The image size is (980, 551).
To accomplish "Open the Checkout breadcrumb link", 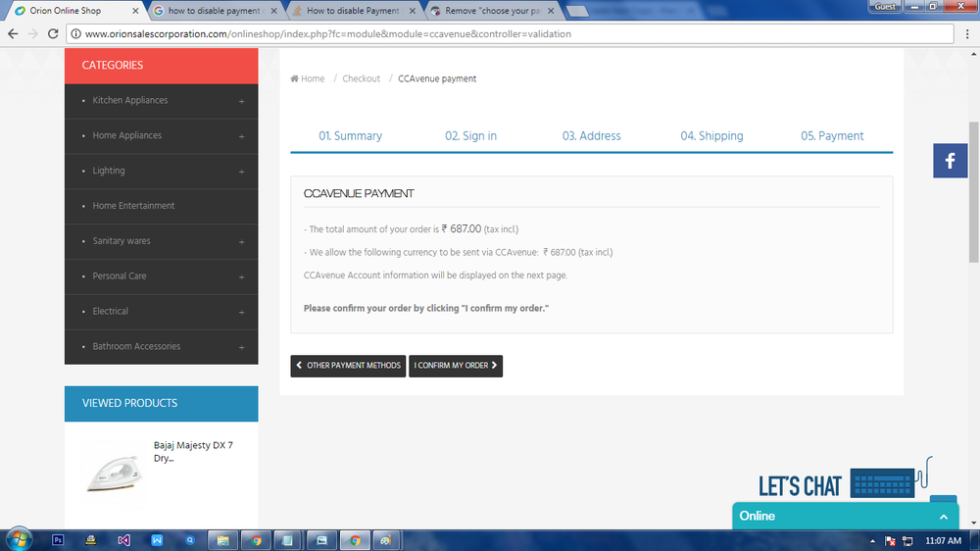I will coord(361,78).
